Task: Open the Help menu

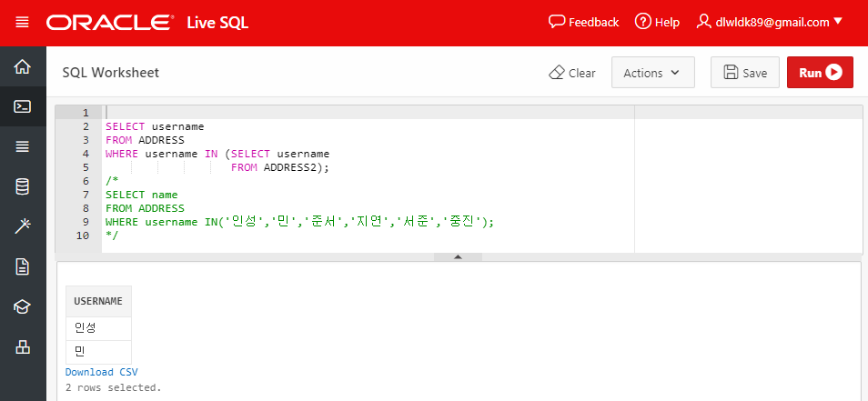Action: coord(657,23)
